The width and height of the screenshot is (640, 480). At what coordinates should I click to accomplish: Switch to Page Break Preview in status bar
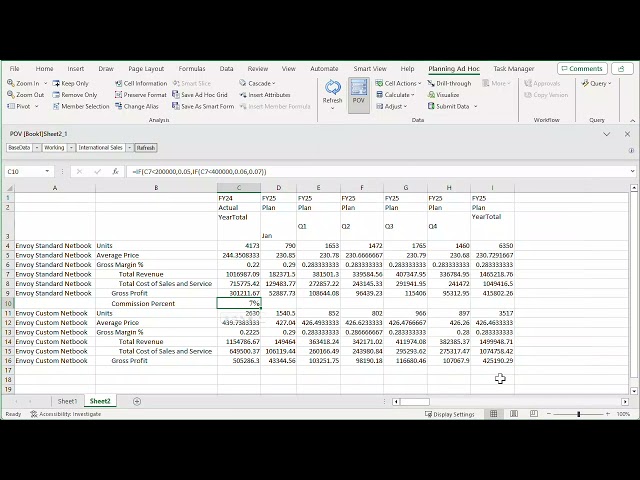tap(533, 414)
